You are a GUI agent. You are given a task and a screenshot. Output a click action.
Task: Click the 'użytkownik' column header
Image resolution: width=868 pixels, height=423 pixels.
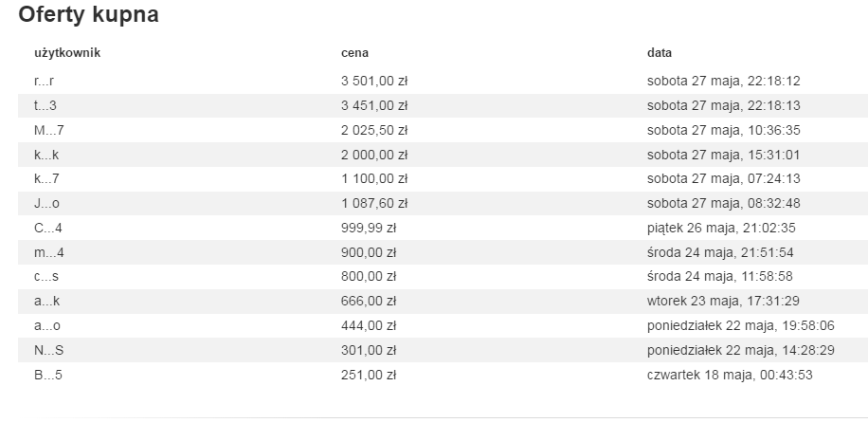click(67, 53)
